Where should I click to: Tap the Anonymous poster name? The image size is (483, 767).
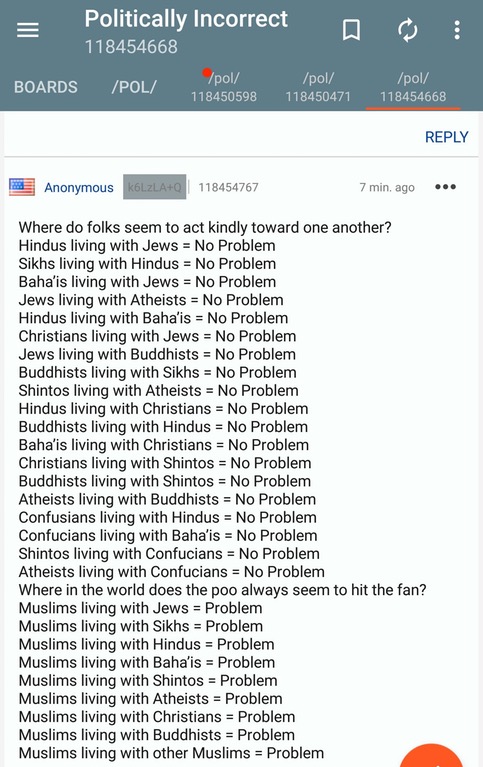click(79, 187)
